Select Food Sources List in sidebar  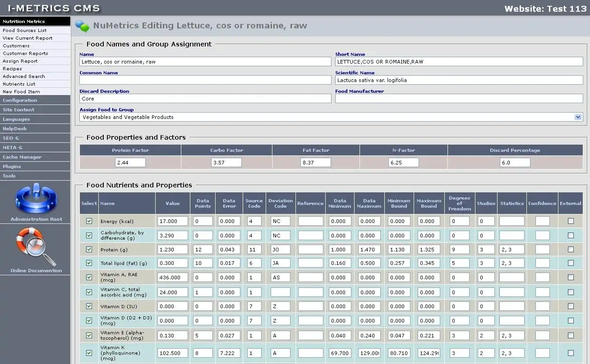pos(24,31)
